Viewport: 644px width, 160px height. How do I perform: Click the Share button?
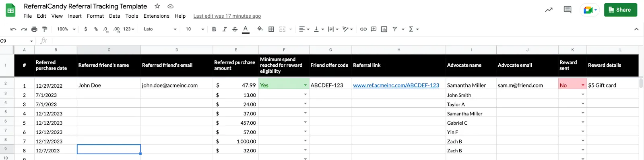click(620, 10)
